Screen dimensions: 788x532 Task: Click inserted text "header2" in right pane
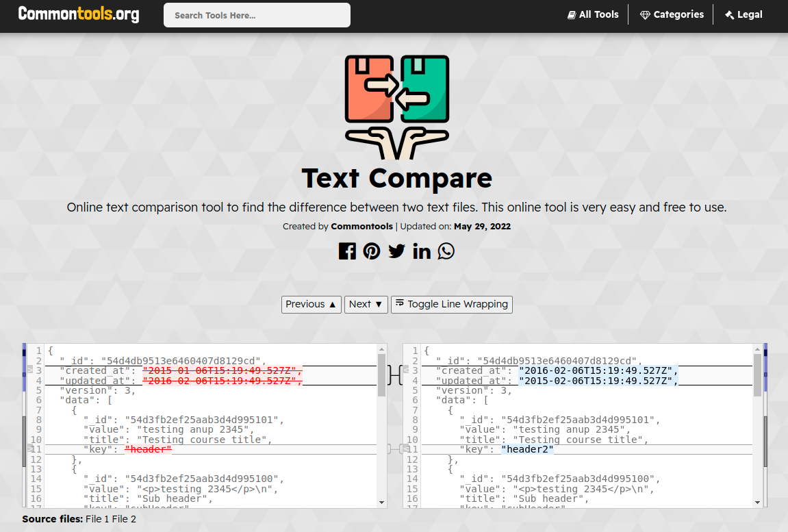pos(527,449)
